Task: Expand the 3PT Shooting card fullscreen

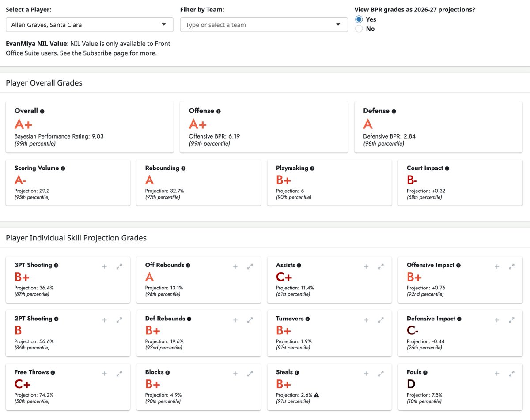Action: coord(119,266)
